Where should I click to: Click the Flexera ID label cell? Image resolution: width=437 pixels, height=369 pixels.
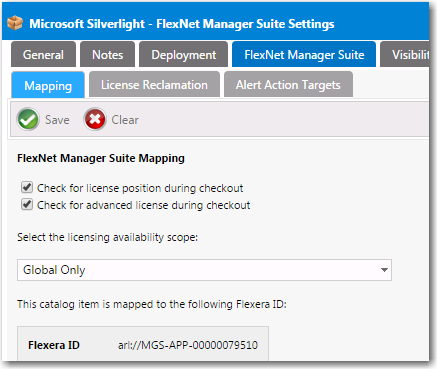[x=54, y=345]
